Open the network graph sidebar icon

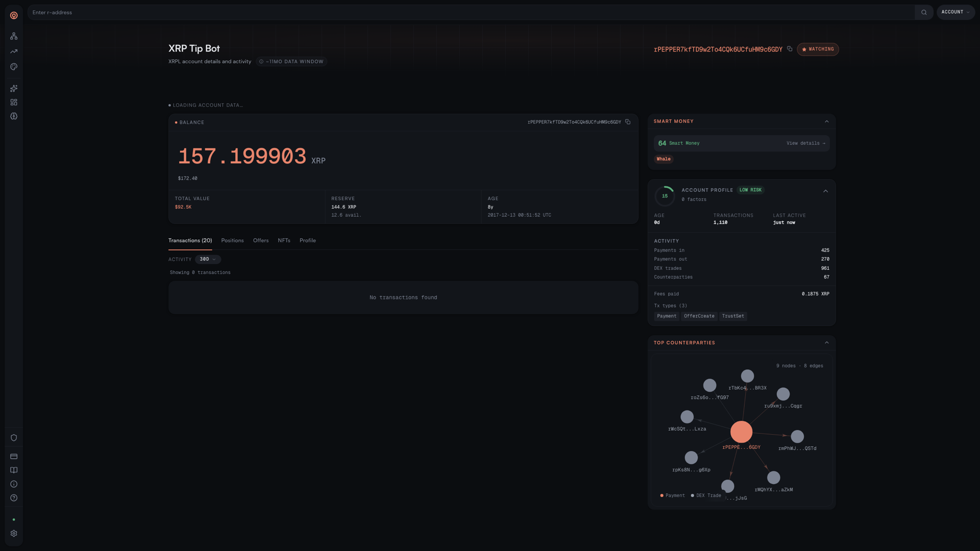(x=14, y=36)
